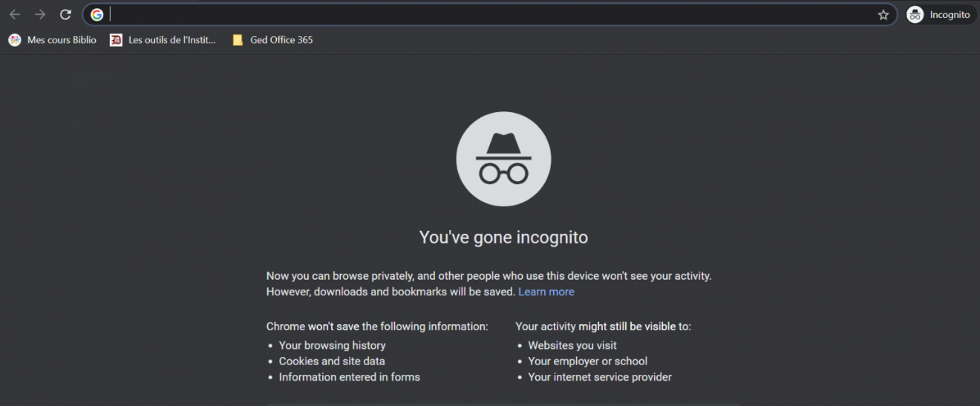
Task: Follow the Learn more link
Action: tap(546, 292)
